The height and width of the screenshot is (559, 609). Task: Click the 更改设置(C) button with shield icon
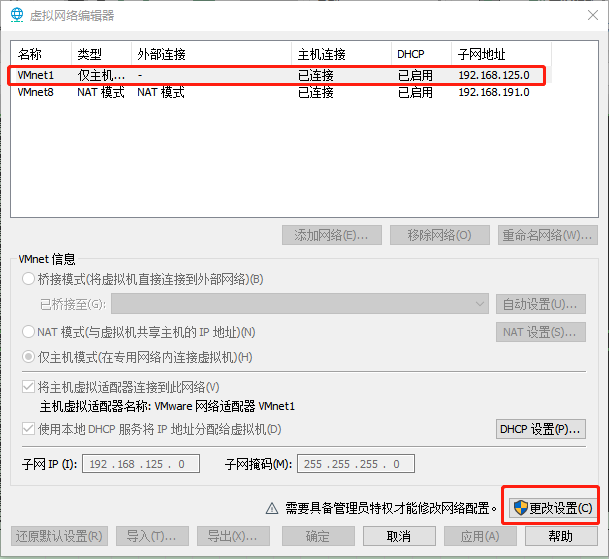click(553, 508)
